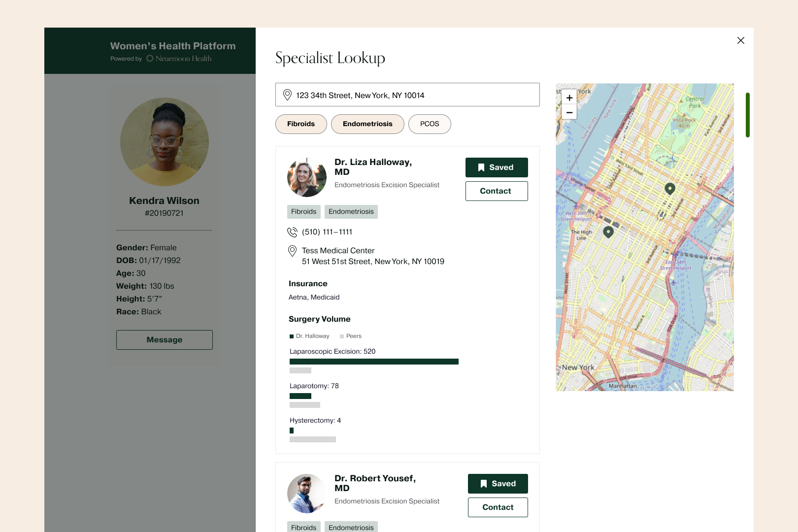Click Dr. Halloway's Laparoscopic Excision bar

[x=374, y=362]
